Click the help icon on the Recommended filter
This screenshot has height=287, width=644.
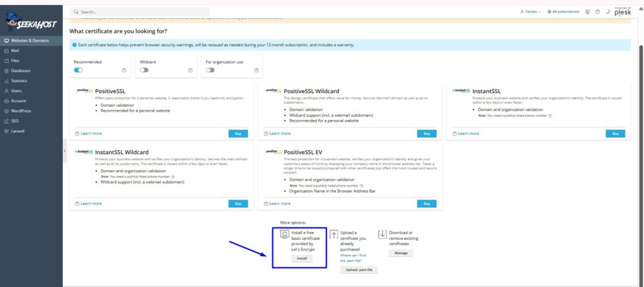[x=124, y=70]
